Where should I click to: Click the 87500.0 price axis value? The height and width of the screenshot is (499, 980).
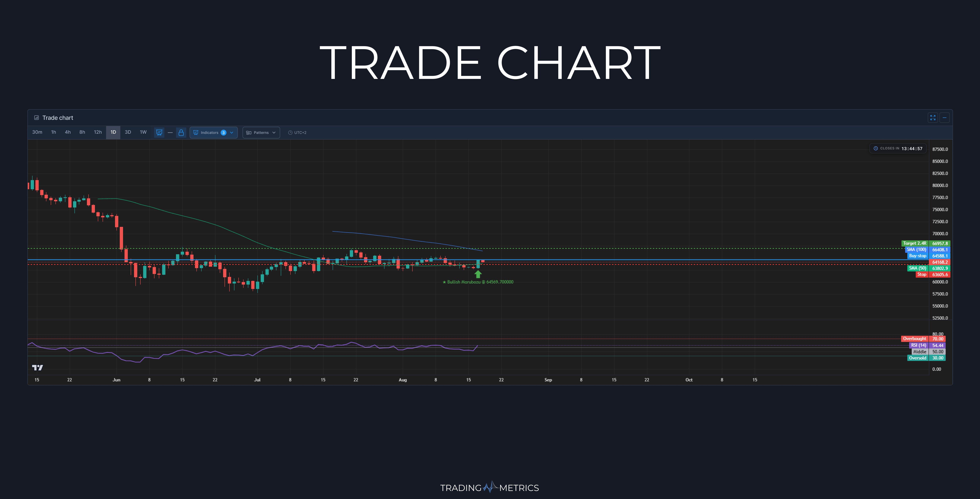[x=940, y=149]
